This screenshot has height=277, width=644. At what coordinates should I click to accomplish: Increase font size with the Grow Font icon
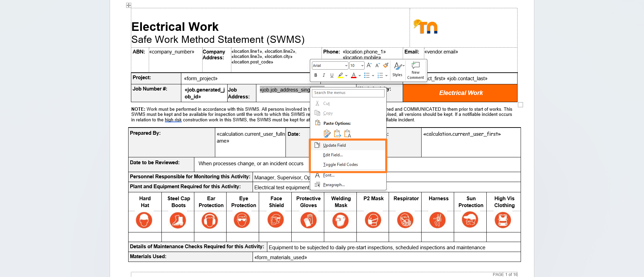click(x=369, y=65)
